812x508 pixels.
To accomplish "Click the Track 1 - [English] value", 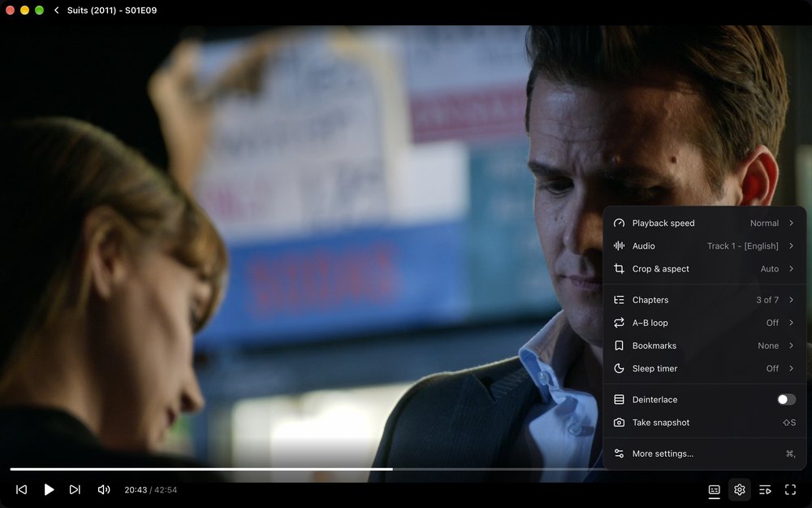I will (x=743, y=246).
